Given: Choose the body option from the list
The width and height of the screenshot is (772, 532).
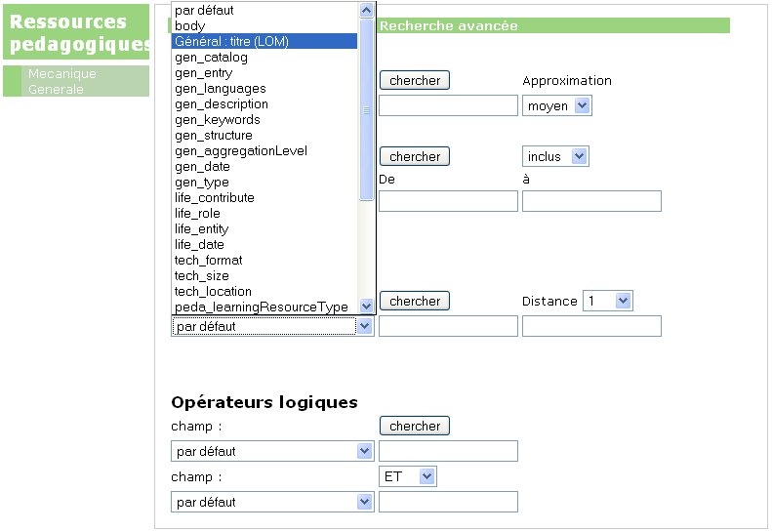Looking at the screenshot, I should click(x=190, y=26).
